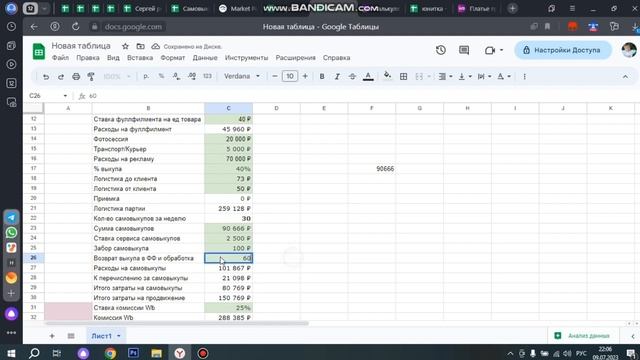This screenshot has width=640, height=360.
Task: Open the Справка menu
Action: tap(336, 58)
